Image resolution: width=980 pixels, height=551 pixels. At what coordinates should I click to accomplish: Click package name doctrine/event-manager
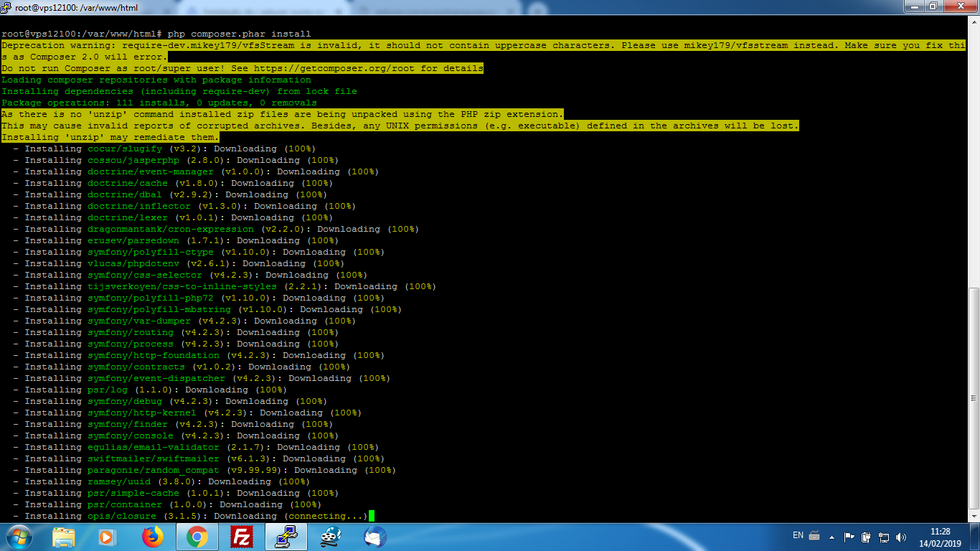coord(151,171)
